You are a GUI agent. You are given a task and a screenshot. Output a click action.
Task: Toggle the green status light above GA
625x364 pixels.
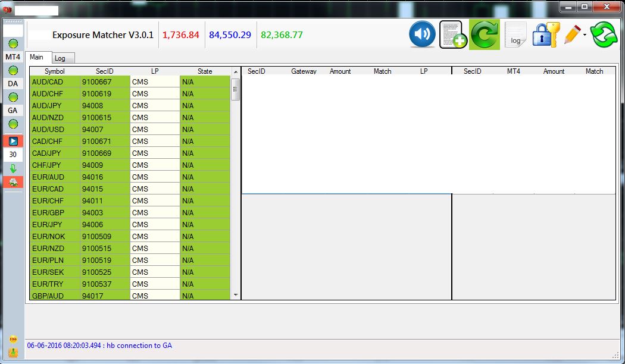tap(13, 97)
